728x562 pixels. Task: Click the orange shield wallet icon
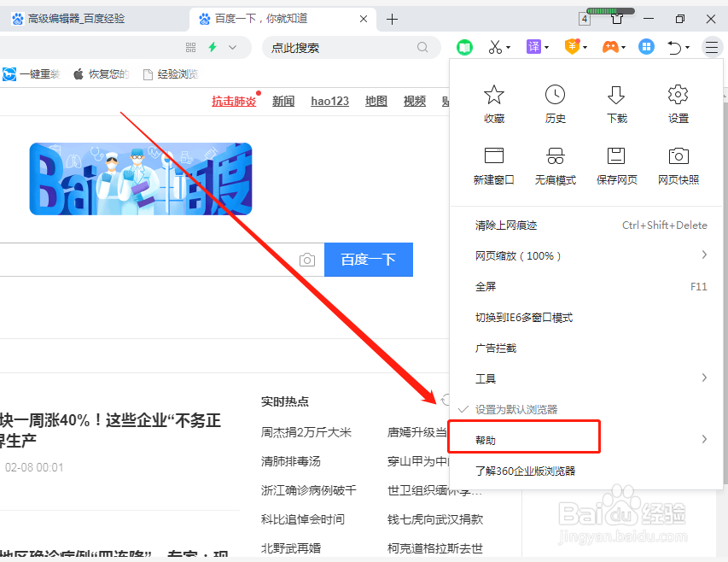573,46
